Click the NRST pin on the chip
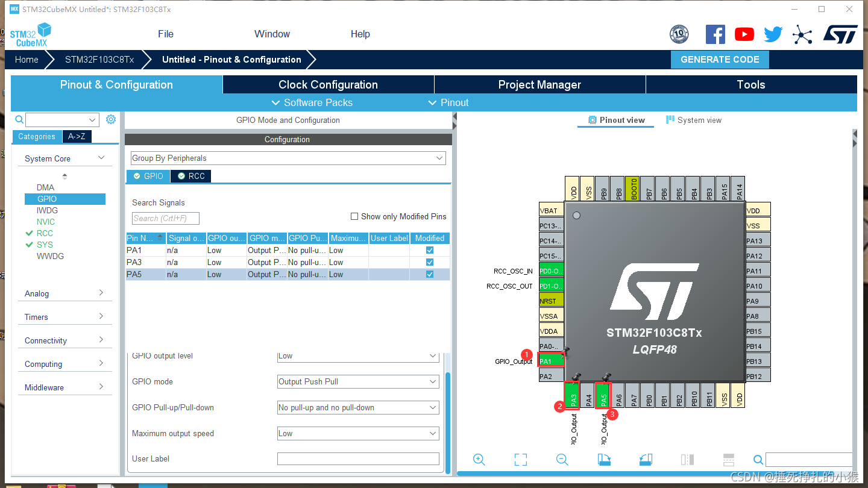Screen dimensions: 868x488 tap(551, 301)
